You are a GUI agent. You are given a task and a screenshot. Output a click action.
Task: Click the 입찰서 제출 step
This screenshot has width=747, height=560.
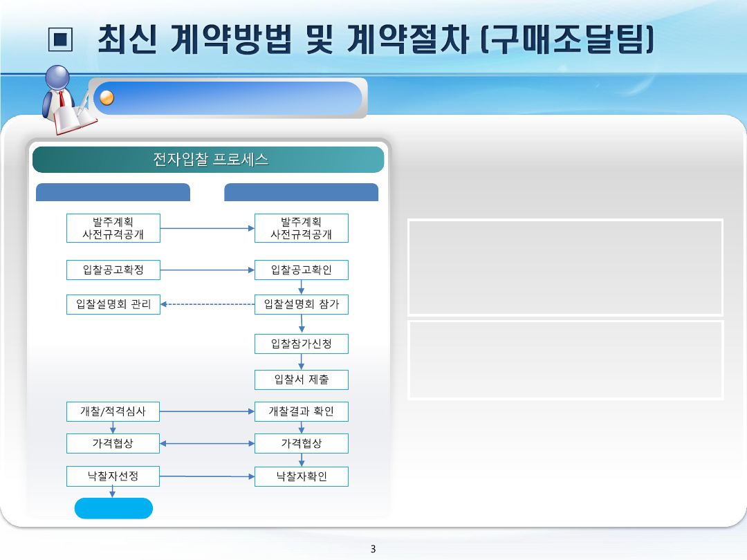302,380
